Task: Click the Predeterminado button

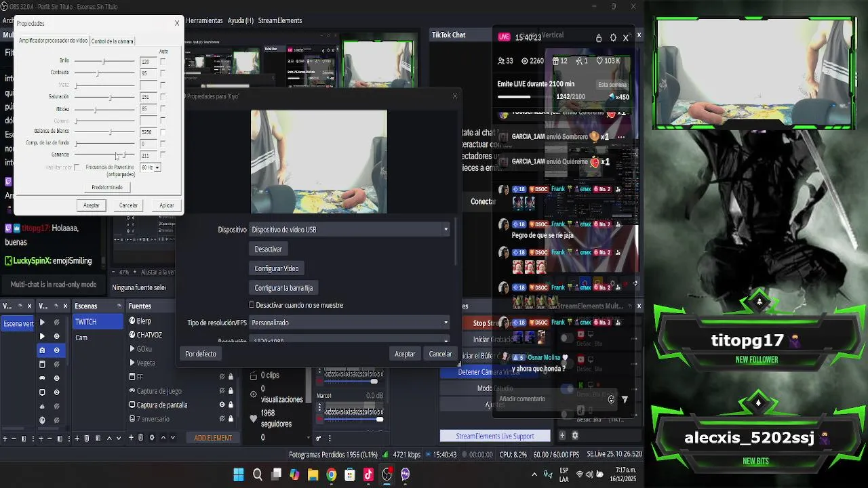Action: tap(107, 188)
